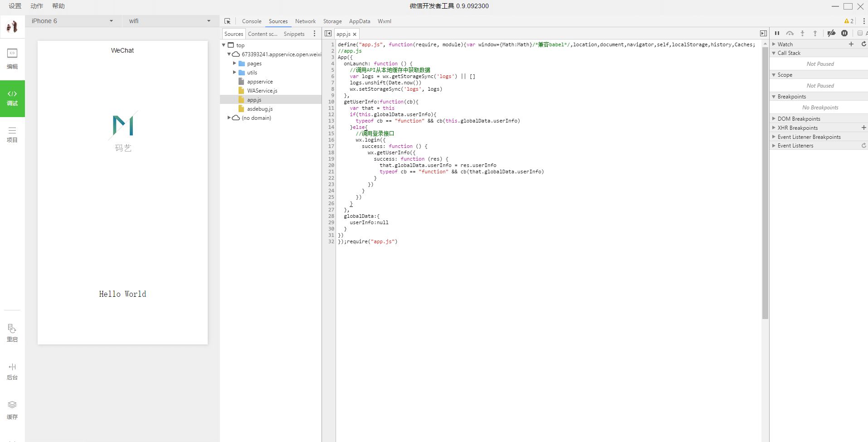Click the deactivate breakpoints icon

pyautogui.click(x=831, y=33)
